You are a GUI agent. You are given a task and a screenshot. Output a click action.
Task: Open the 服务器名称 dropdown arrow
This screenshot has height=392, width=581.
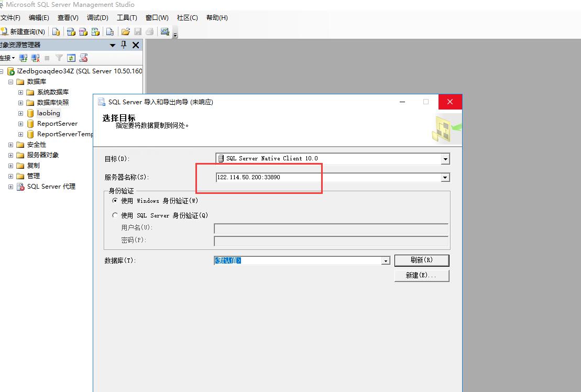click(x=445, y=178)
